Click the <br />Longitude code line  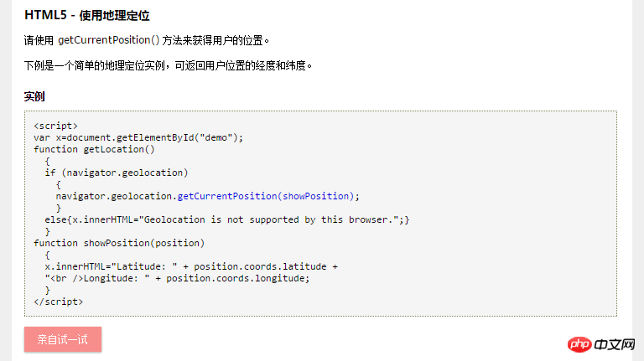(x=177, y=278)
